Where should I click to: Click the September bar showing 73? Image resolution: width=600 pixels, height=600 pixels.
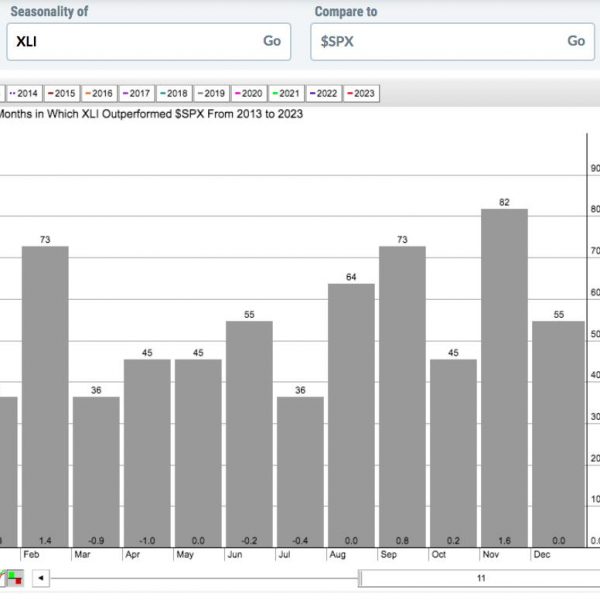[402, 396]
